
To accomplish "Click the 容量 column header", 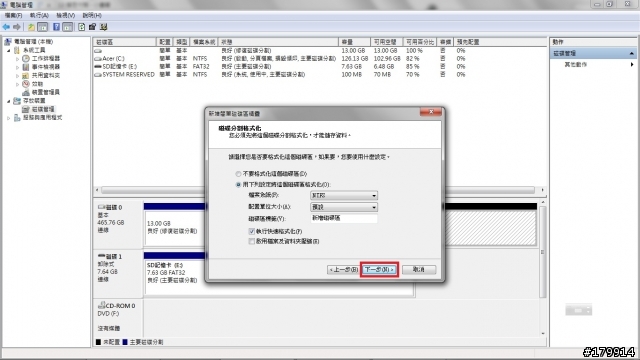I will (354, 42).
